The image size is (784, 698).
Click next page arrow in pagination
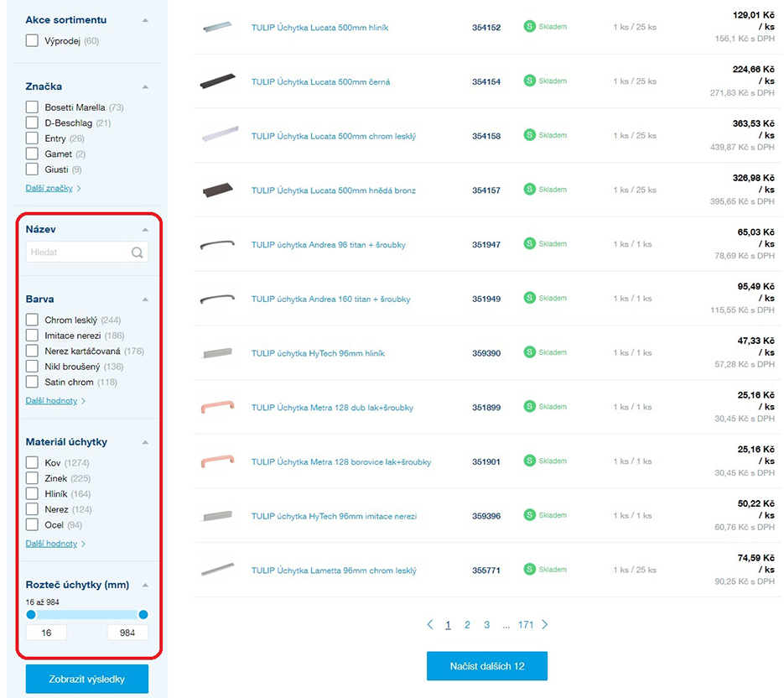(545, 625)
